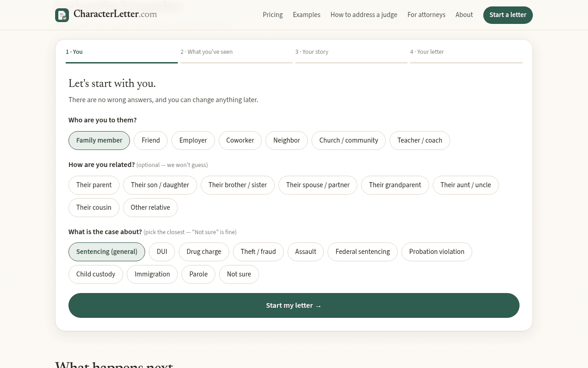Image resolution: width=588 pixels, height=368 pixels.
Task: Select the Friend relationship chip
Action: point(151,140)
